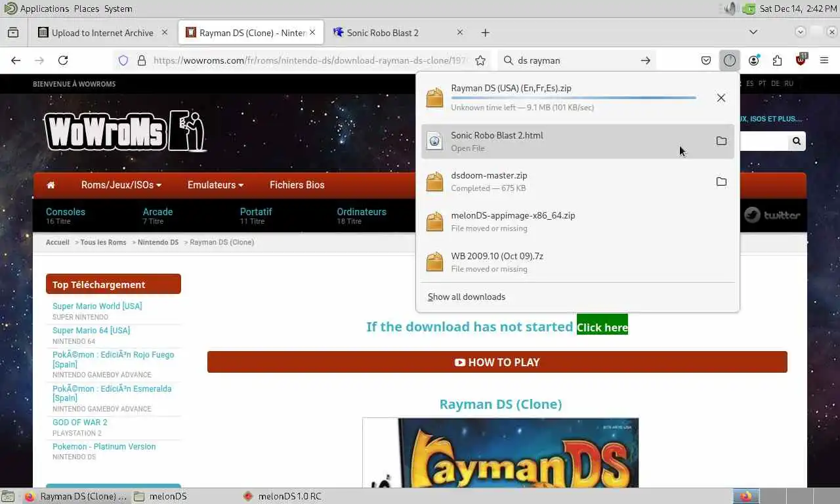Open the tracking protection shield icon
Screen dimensions: 840x504
pyautogui.click(x=123, y=60)
